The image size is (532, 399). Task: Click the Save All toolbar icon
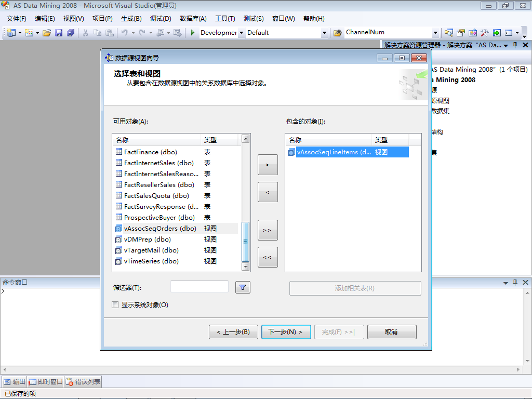coord(71,33)
